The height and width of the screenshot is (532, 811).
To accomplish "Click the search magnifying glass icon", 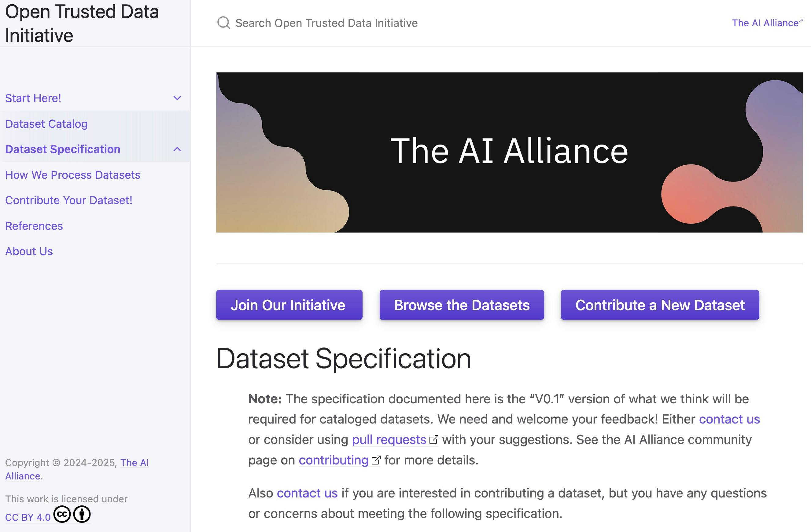I will 224,23.
